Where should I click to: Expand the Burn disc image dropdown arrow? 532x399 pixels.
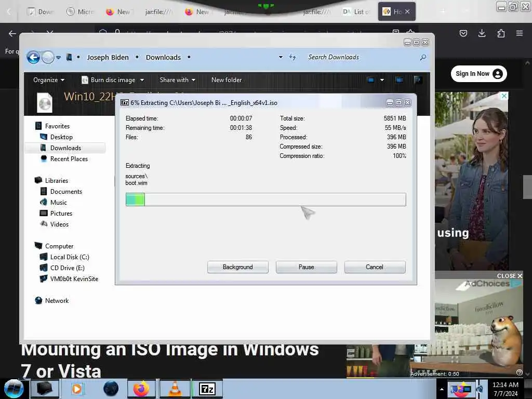click(x=142, y=80)
